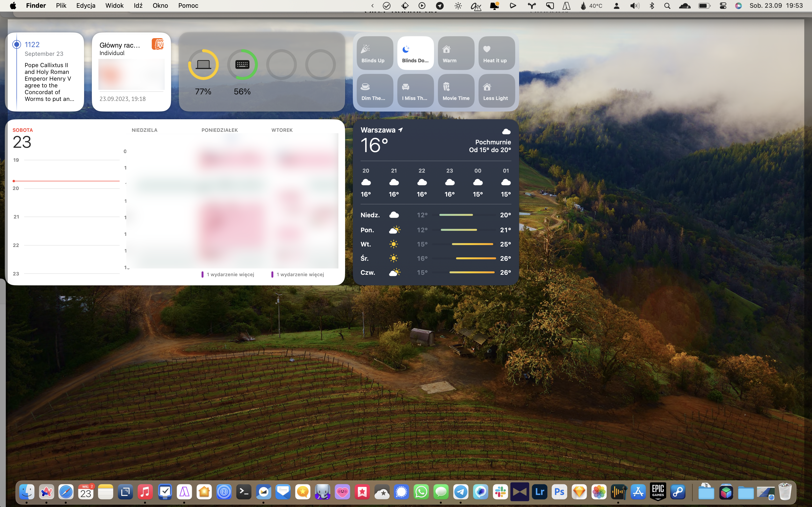
Task: Toggle the Movie Time scene
Action: 456,91
